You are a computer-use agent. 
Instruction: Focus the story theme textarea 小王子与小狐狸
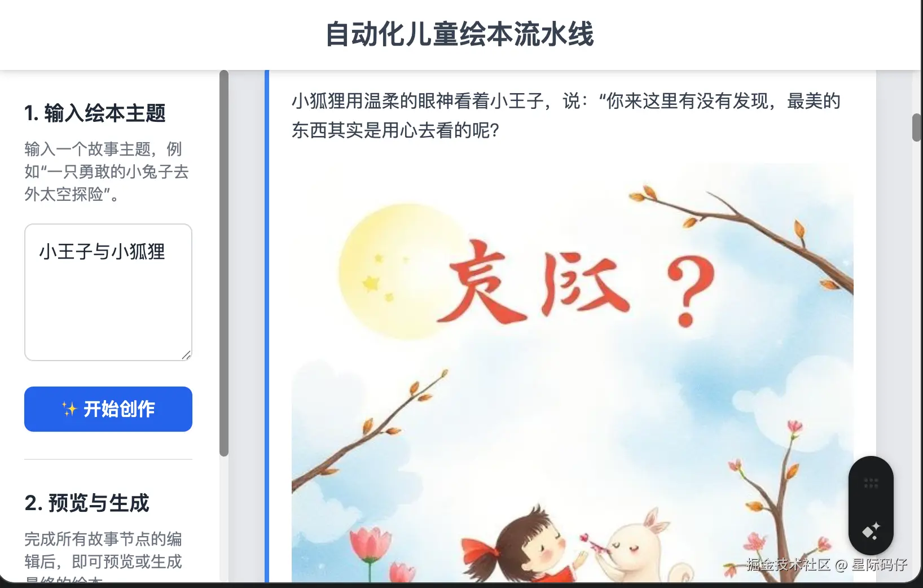[x=108, y=292]
